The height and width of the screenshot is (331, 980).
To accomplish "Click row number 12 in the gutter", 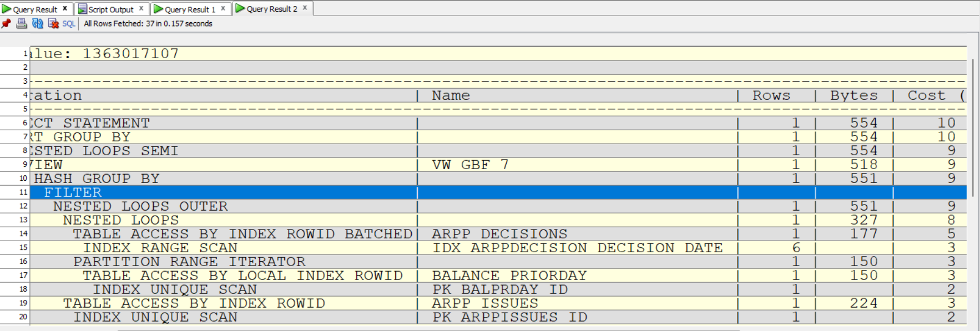I will tap(23, 206).
